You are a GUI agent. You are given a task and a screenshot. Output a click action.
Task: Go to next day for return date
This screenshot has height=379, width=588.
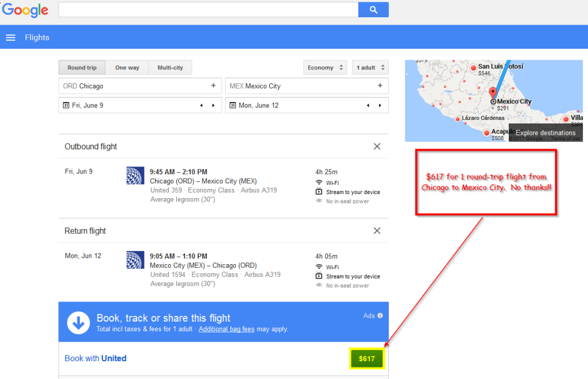(380, 105)
